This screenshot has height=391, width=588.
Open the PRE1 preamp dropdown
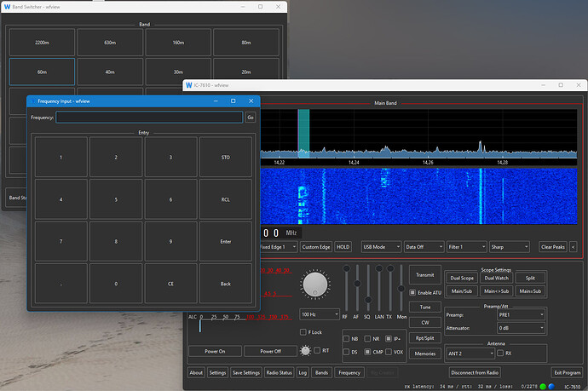pyautogui.click(x=521, y=314)
